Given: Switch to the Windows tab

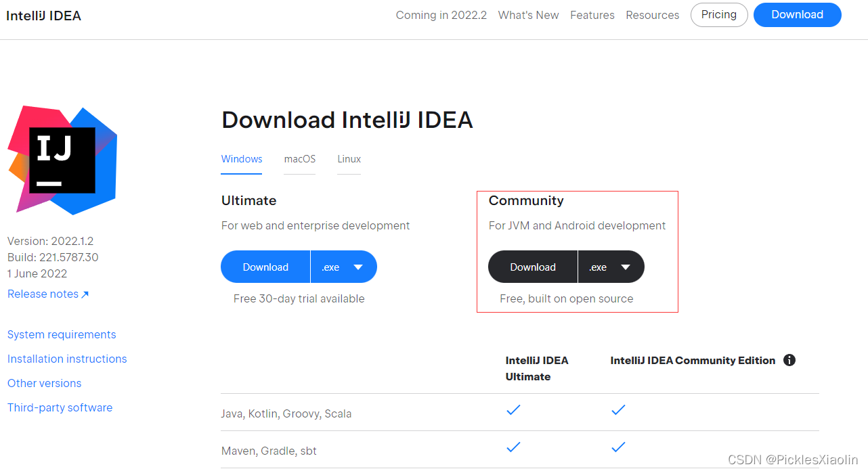Looking at the screenshot, I should [x=242, y=159].
